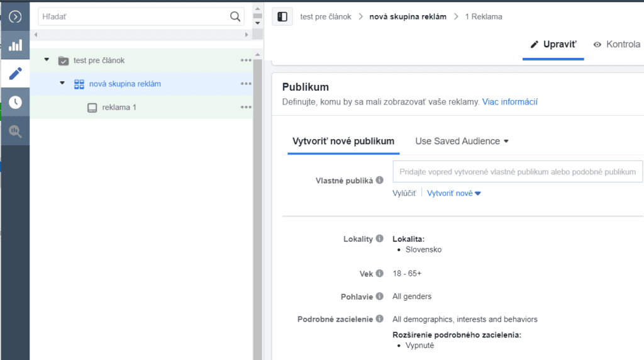Open the bar chart reporting icon
This screenshot has height=360, width=644.
click(x=15, y=45)
